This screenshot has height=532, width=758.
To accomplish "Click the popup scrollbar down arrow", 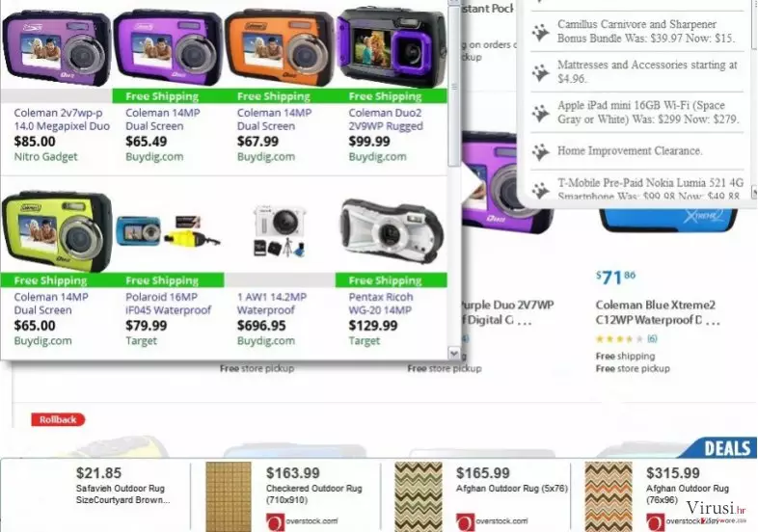I will [x=454, y=353].
